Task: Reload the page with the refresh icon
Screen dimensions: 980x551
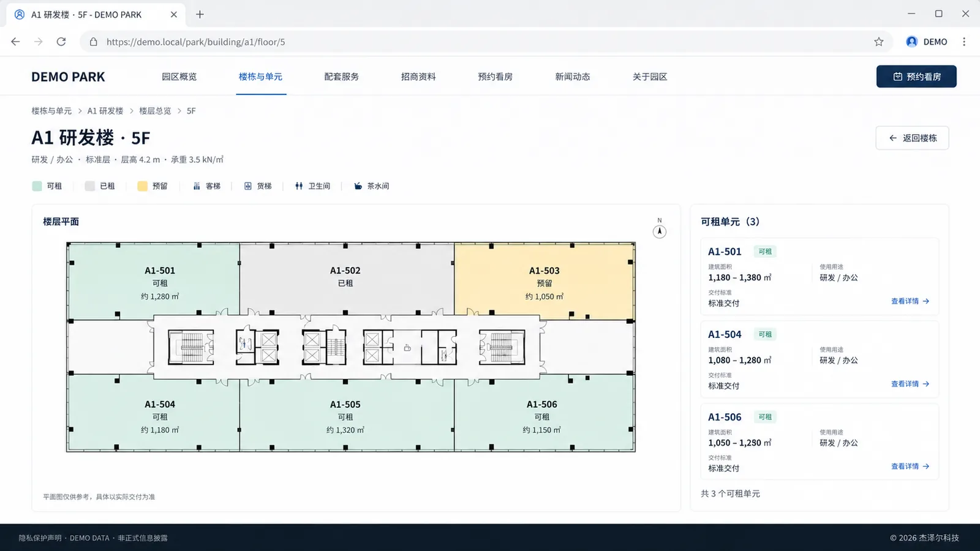Action: (61, 42)
